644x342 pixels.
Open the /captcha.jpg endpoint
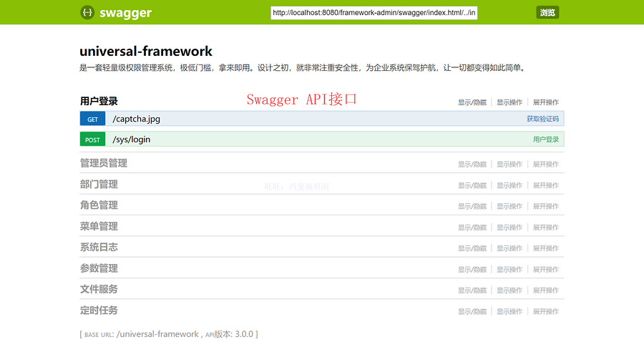(137, 119)
